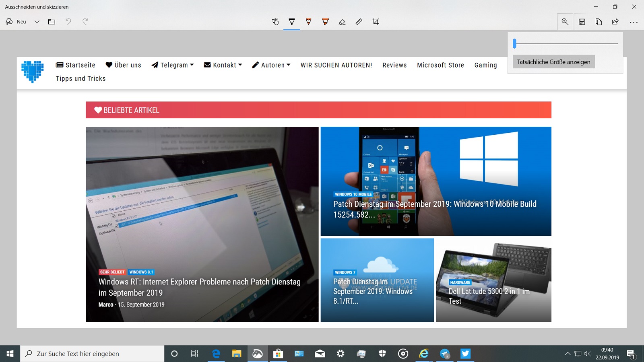The image size is (644, 362).
Task: Open Windows Security shield on taskbar
Action: point(382,354)
